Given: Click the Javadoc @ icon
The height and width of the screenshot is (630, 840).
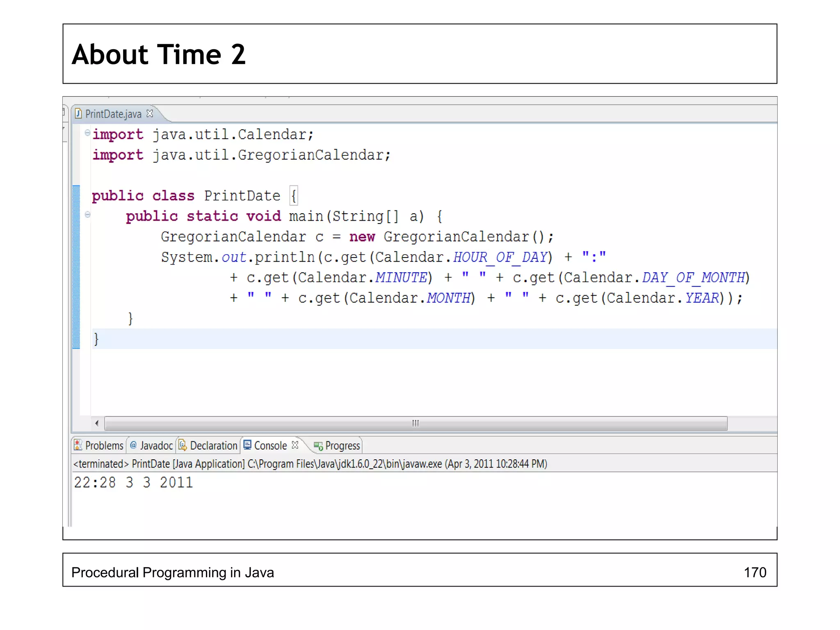Looking at the screenshot, I should click(x=133, y=445).
